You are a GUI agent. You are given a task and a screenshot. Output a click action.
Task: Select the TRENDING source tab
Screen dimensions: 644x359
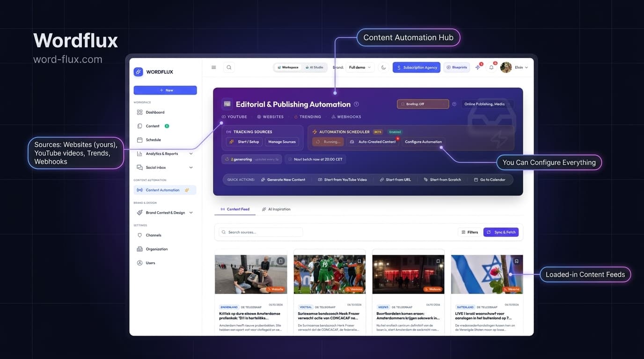[x=307, y=117]
